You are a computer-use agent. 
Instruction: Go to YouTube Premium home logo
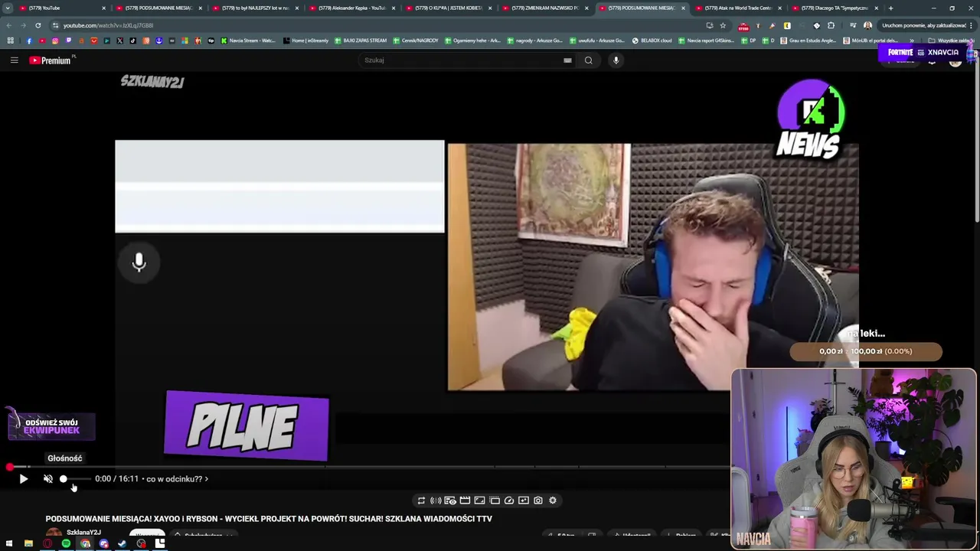pyautogui.click(x=51, y=60)
